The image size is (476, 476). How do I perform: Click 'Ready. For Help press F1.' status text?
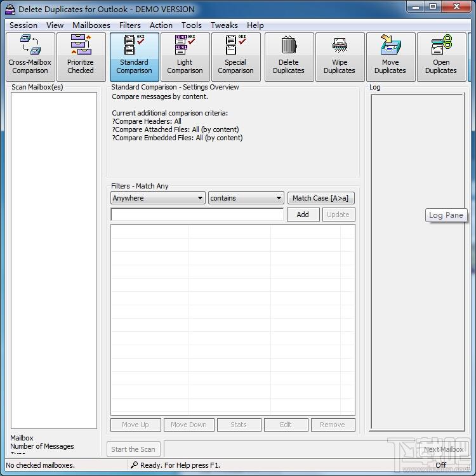(x=180, y=465)
